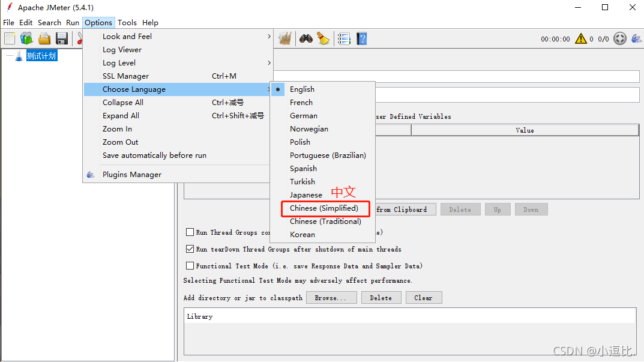Select Norwegian language option
This screenshot has height=362, width=644.
[322, 128]
